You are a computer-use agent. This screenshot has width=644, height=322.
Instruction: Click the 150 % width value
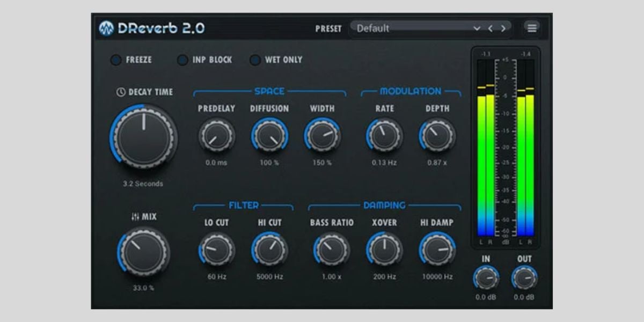pyautogui.click(x=321, y=162)
